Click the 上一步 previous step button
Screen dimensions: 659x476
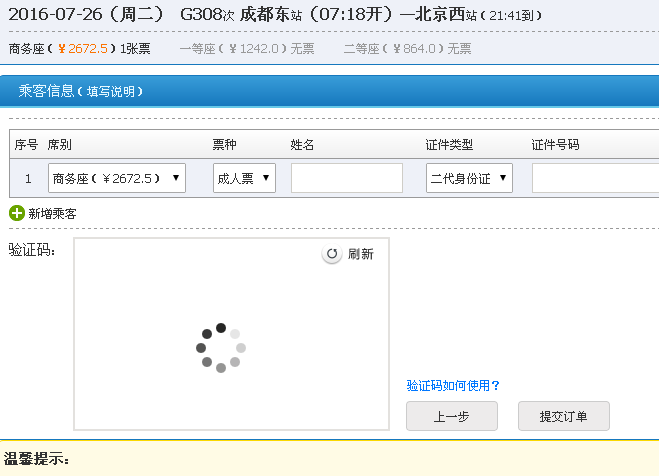452,416
